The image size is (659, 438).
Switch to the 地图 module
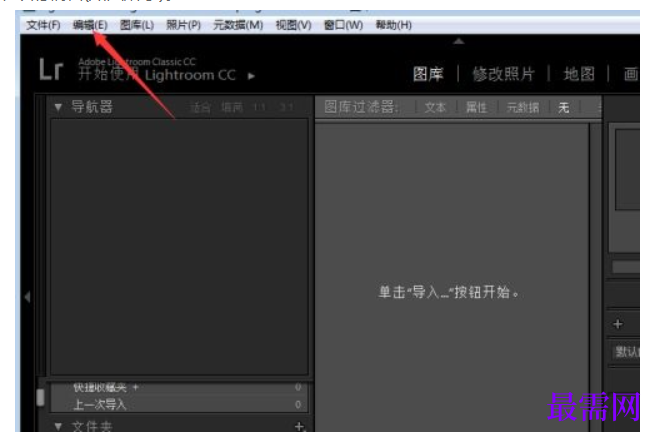point(579,74)
